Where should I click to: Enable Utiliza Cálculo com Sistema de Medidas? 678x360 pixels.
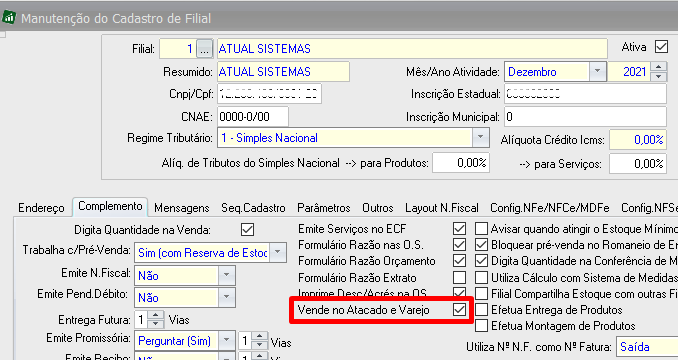pos(481,277)
